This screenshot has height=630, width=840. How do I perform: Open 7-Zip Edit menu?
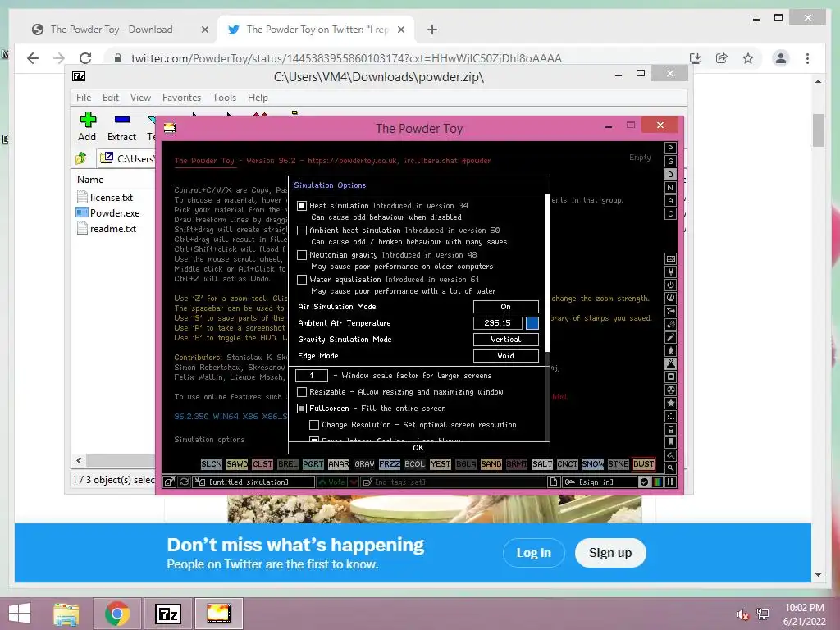111,98
